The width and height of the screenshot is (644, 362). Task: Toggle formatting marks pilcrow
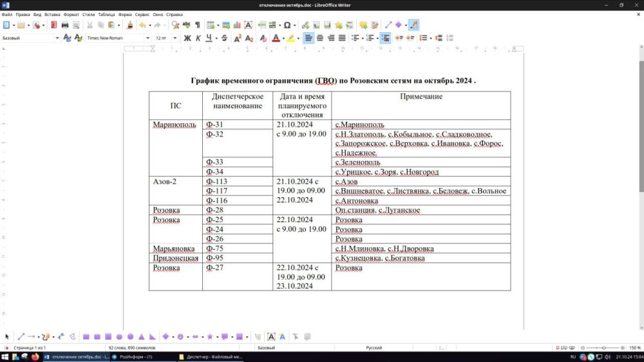tap(198, 25)
